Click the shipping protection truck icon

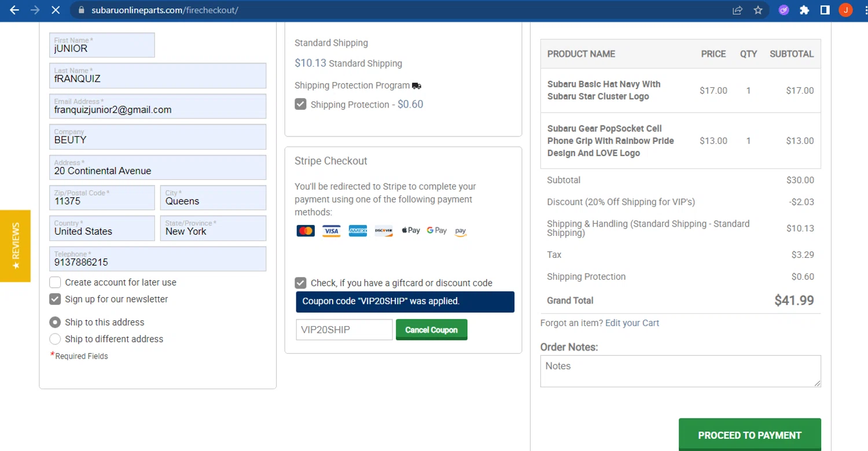(417, 86)
